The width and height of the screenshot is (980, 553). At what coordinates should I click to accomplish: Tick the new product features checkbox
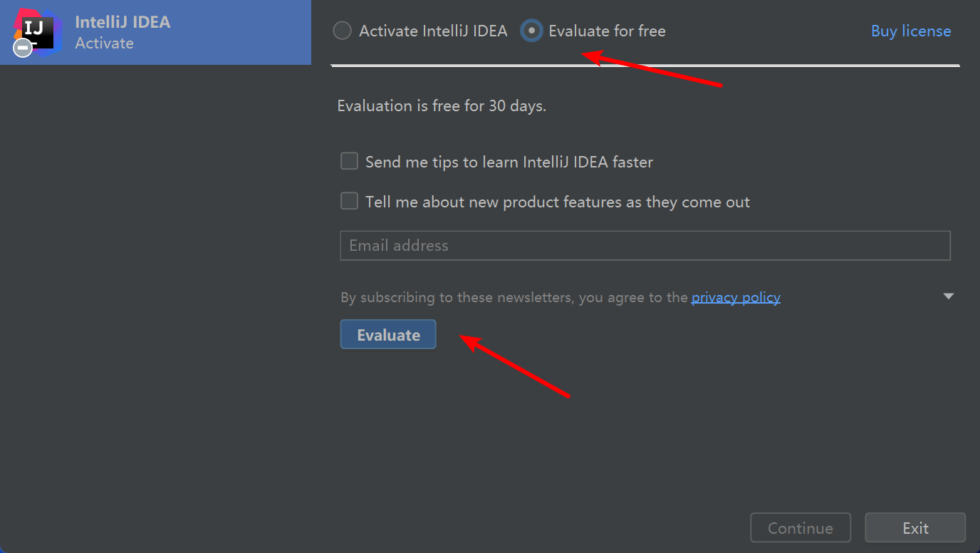[349, 202]
